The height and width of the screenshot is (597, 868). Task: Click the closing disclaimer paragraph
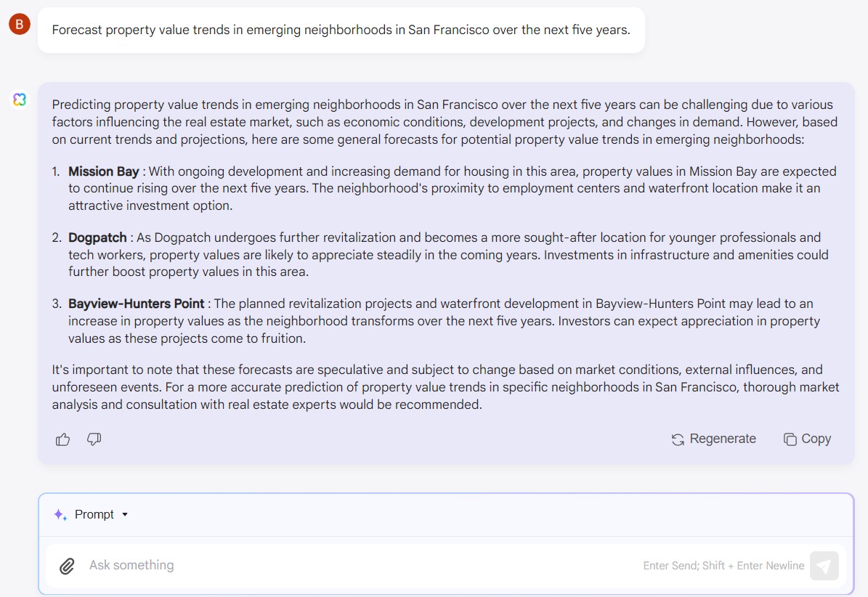click(446, 387)
